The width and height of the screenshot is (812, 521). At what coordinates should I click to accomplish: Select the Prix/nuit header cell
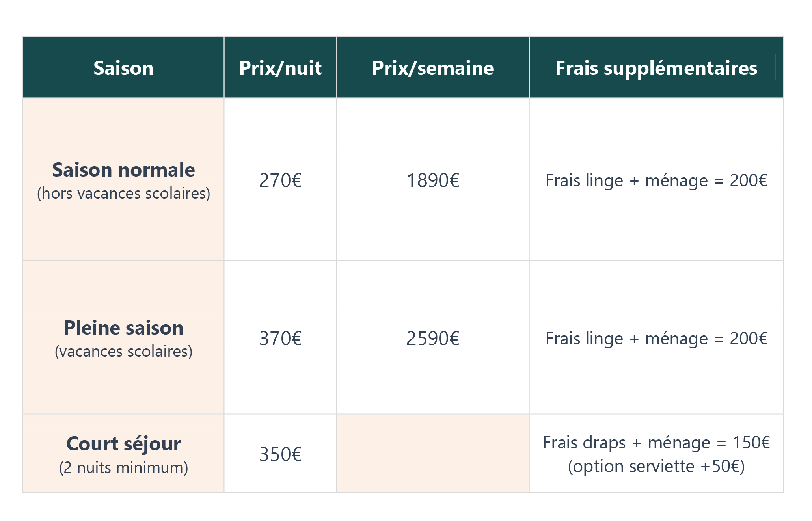click(x=280, y=68)
